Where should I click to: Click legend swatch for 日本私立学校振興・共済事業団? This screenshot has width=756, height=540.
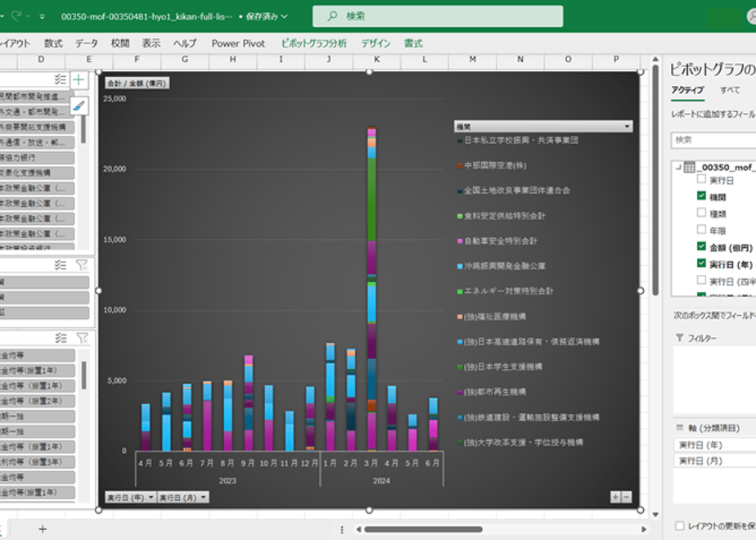pos(460,141)
